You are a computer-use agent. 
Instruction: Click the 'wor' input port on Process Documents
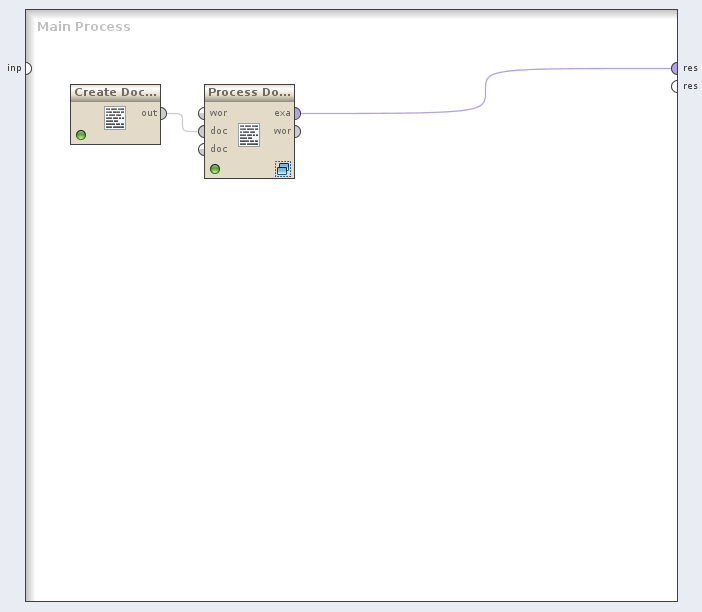(202, 113)
